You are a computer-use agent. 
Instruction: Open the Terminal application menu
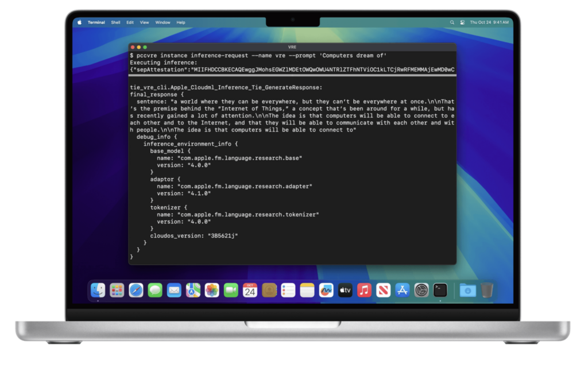pos(96,22)
